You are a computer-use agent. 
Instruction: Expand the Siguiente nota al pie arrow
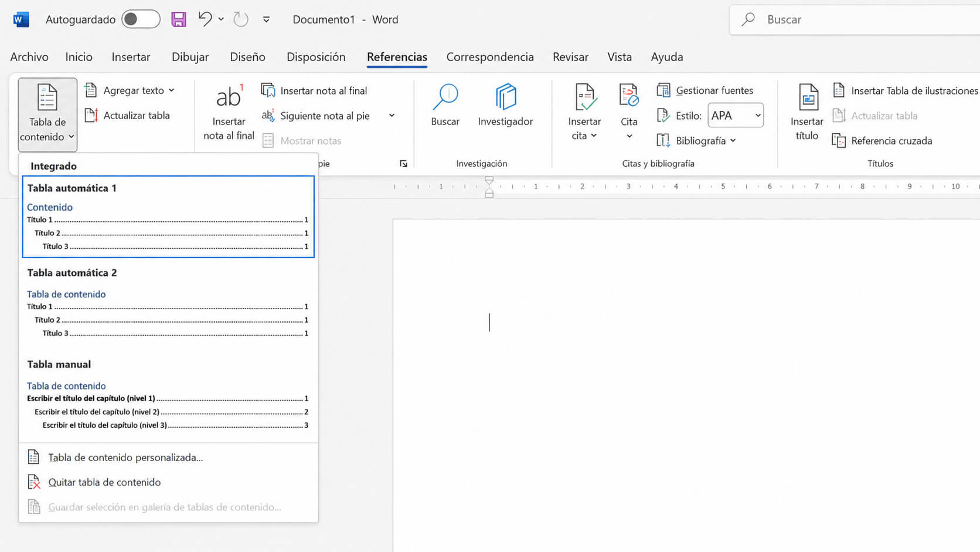pos(392,116)
